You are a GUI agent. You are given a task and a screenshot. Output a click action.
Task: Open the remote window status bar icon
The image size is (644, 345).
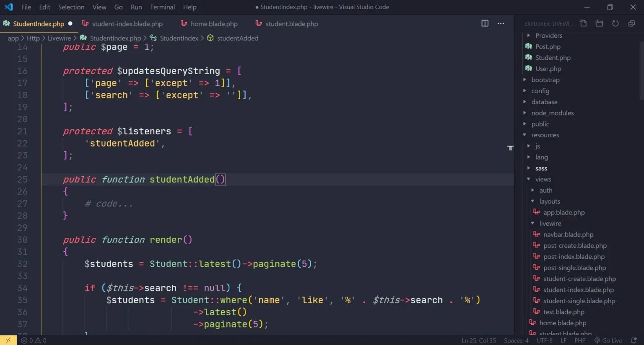[8, 340]
